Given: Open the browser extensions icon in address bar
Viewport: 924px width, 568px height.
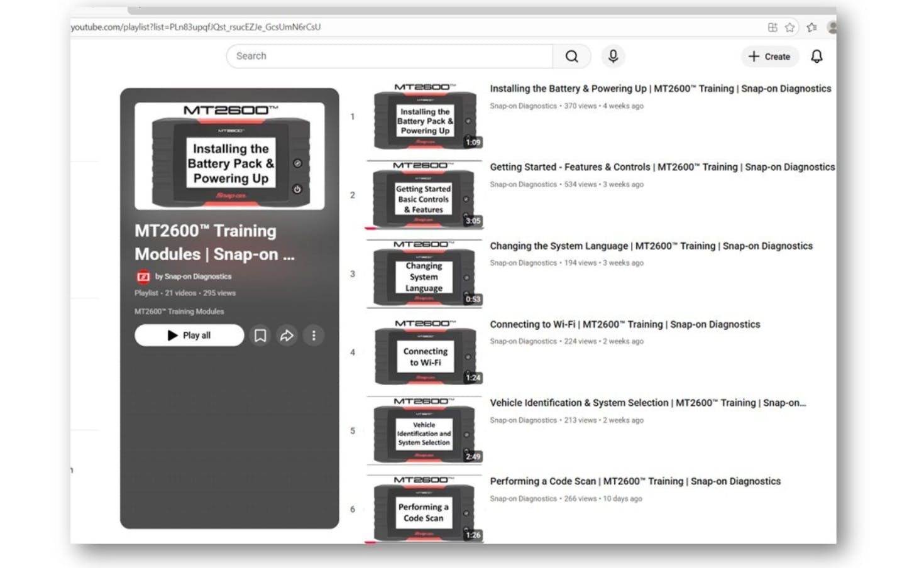Looking at the screenshot, I should 773,27.
